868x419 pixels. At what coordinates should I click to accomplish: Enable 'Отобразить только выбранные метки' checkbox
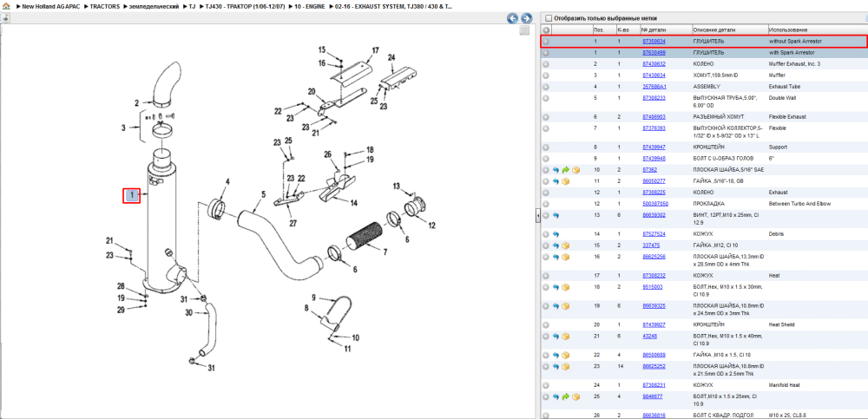[x=549, y=18]
